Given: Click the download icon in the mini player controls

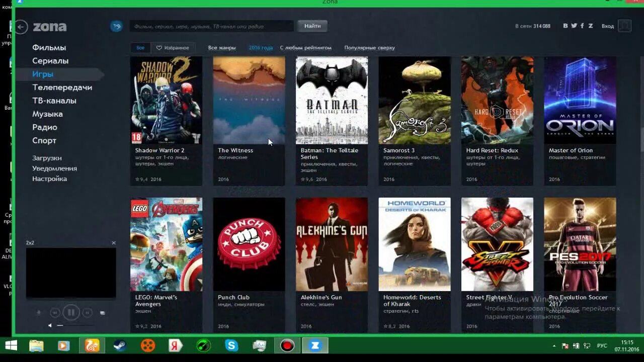Looking at the screenshot, I should point(39,313).
